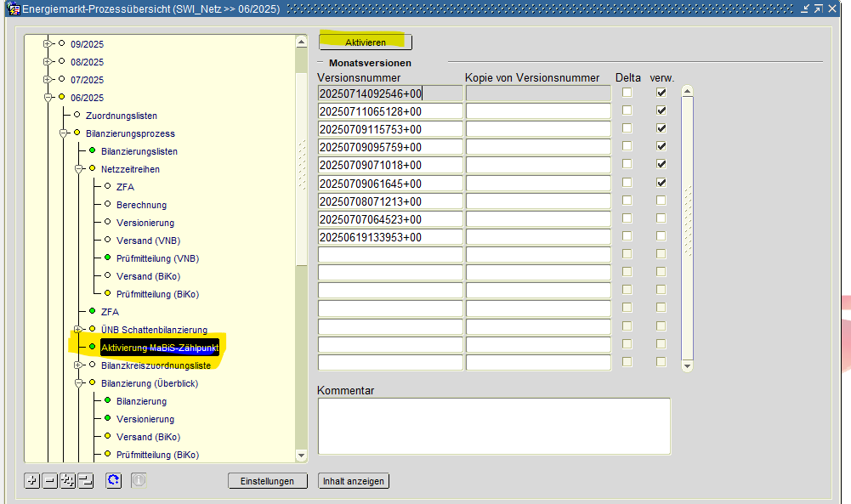Expand the 09/2025 tree node
851x504 pixels.
click(48, 43)
